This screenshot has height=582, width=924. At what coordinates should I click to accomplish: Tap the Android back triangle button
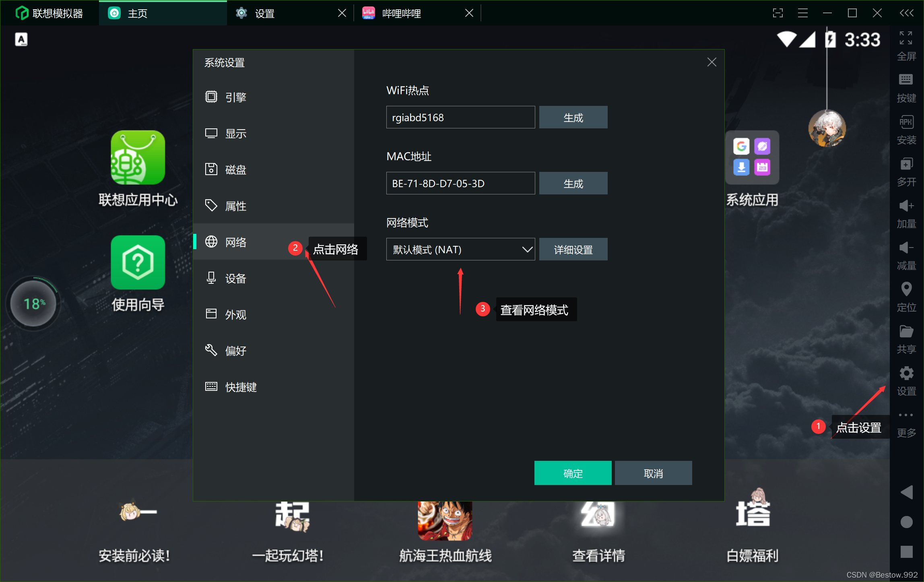pyautogui.click(x=906, y=492)
